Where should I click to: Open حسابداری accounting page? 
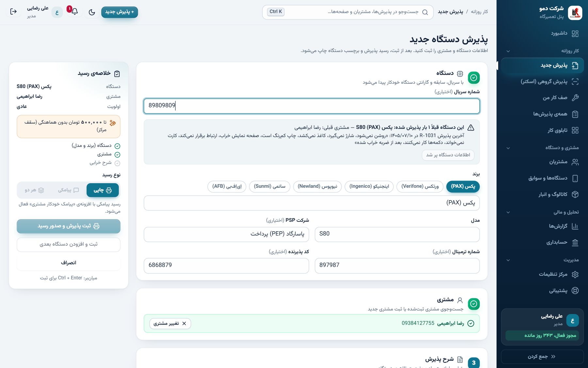click(542, 242)
